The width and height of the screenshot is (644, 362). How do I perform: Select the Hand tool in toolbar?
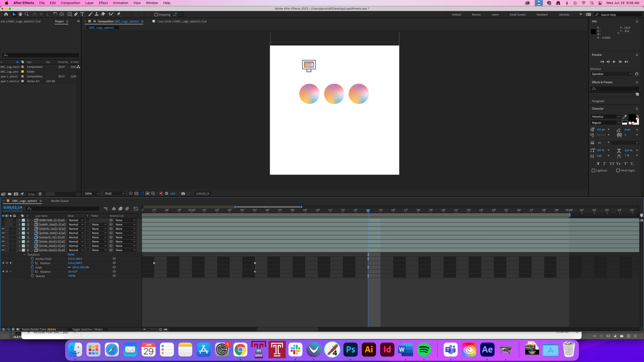tap(20, 14)
